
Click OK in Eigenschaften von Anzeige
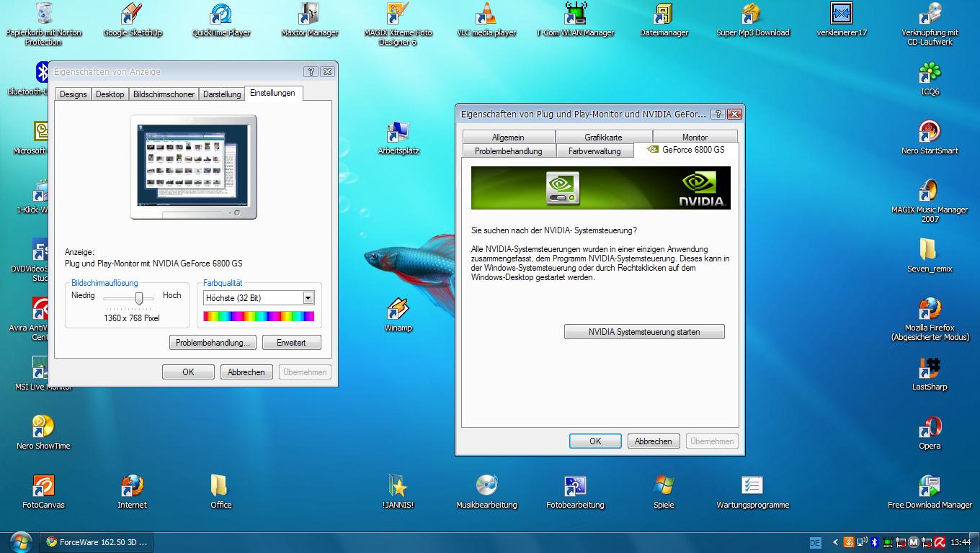pyautogui.click(x=188, y=372)
